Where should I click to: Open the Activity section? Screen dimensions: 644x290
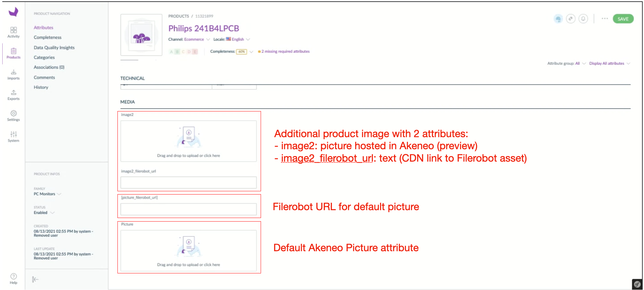[13, 32]
